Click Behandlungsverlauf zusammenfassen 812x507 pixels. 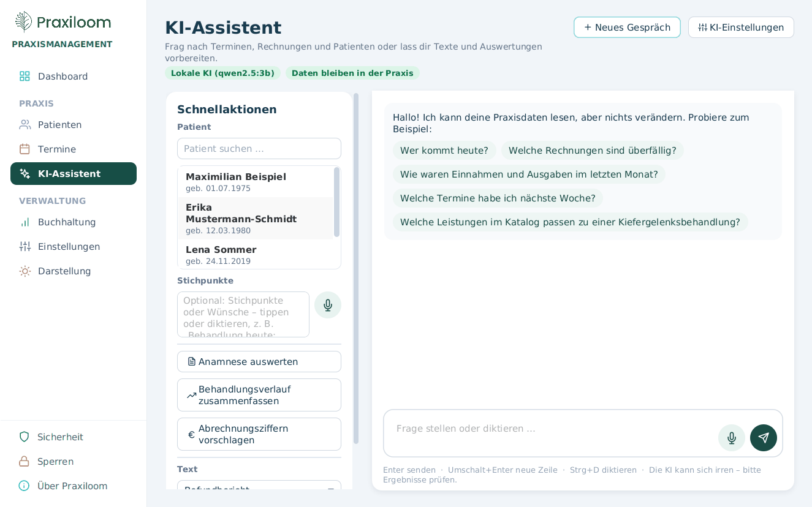pyautogui.click(x=259, y=395)
